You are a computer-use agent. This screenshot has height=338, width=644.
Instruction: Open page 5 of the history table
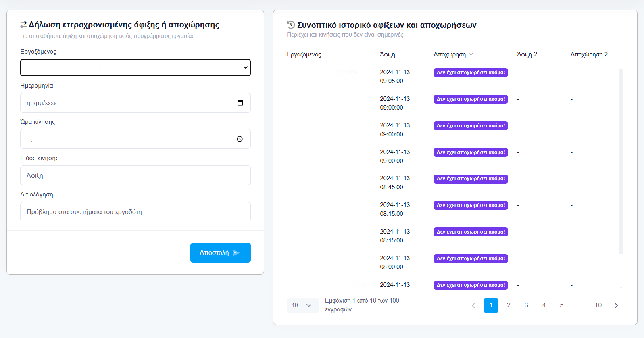[561, 305]
